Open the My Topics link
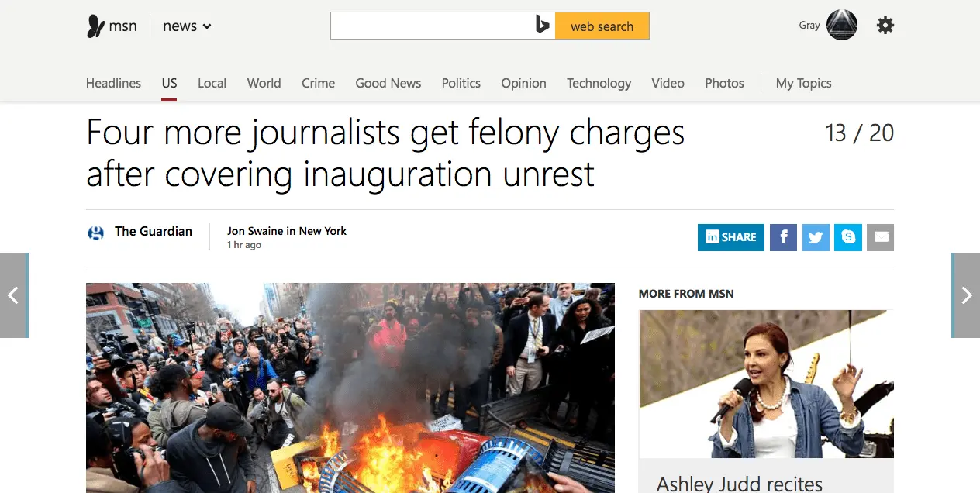The height and width of the screenshot is (493, 980). (804, 83)
